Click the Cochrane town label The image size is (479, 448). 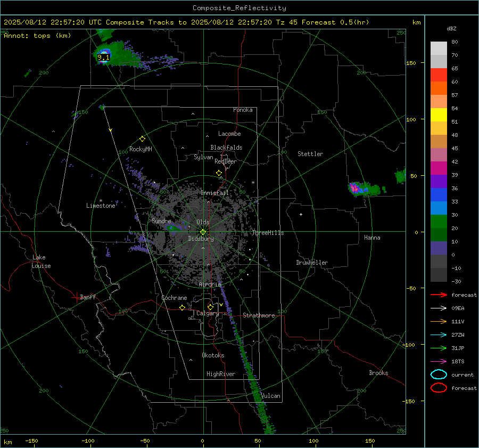point(174,298)
